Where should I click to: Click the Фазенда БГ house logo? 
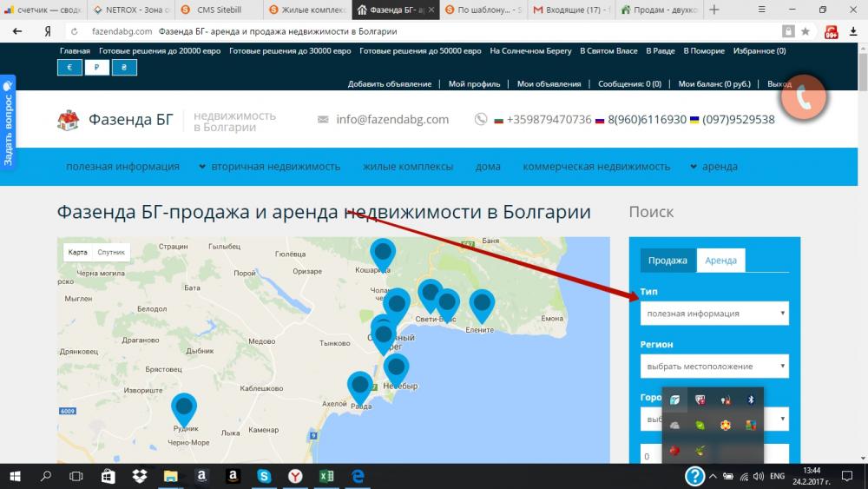click(68, 119)
